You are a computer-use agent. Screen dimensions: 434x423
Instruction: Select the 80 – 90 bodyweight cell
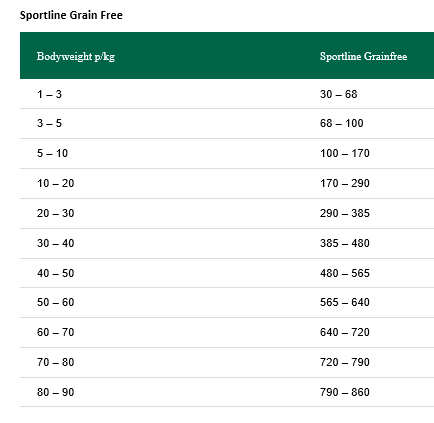[56, 392]
